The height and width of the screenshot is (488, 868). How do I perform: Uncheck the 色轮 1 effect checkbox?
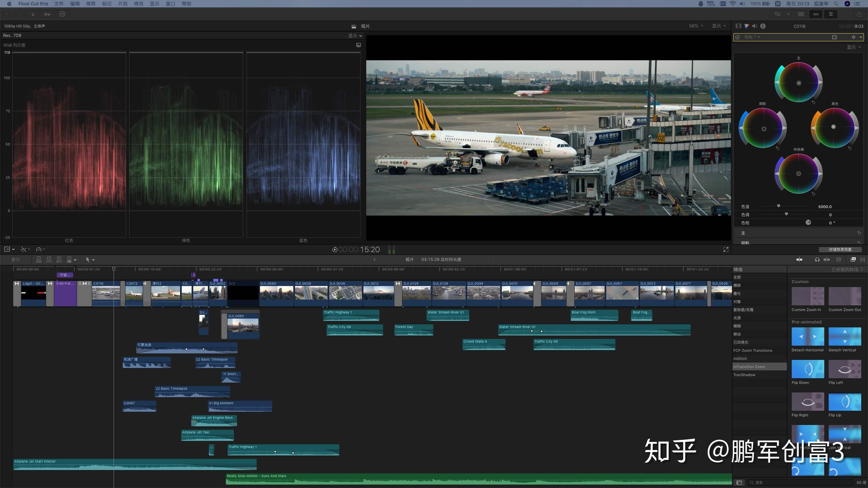click(738, 37)
